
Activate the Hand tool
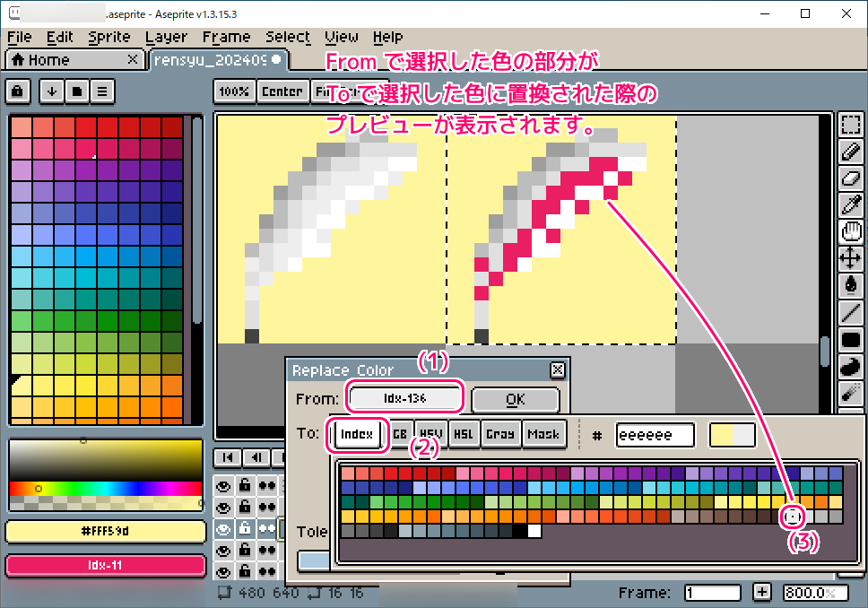click(x=850, y=232)
